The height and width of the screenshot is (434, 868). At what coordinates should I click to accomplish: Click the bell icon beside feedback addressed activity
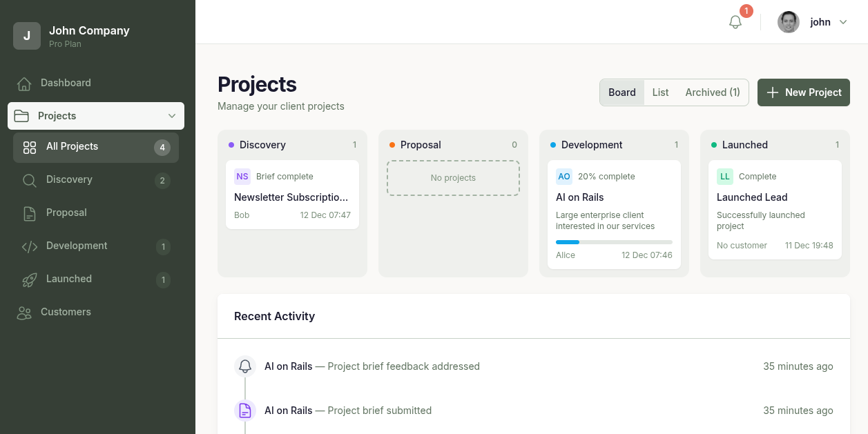tap(245, 366)
